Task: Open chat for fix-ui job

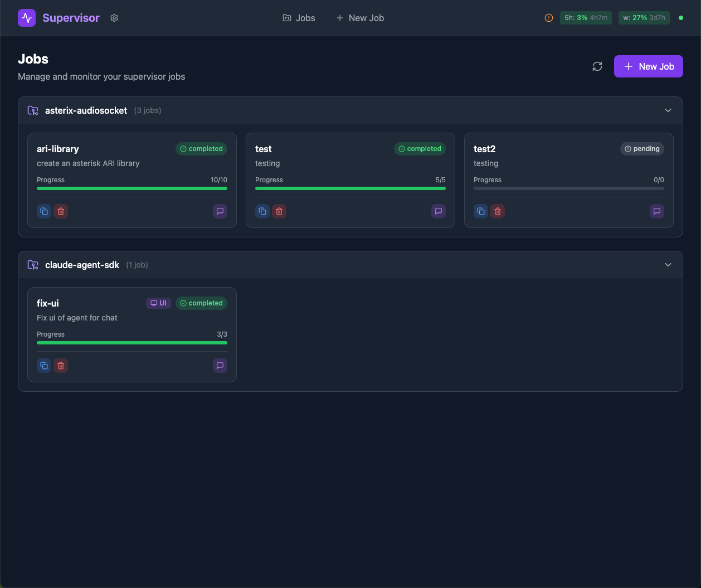Action: click(x=220, y=366)
